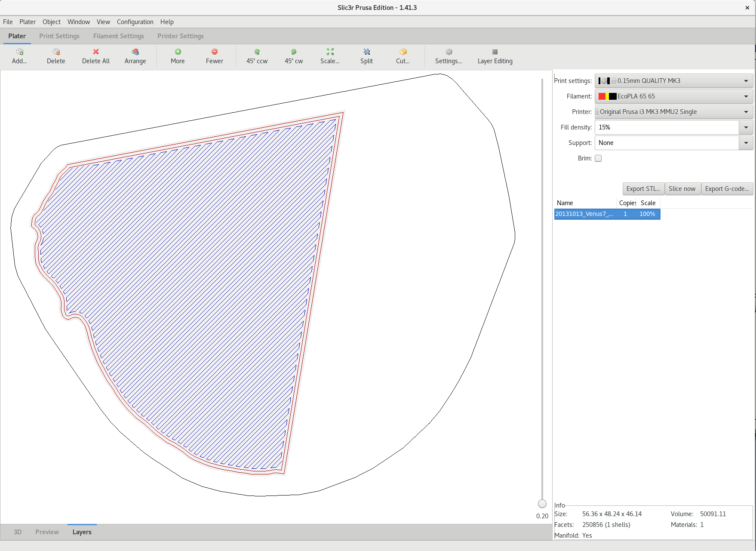Open the Help menu
Image resolution: width=756 pixels, height=551 pixels.
167,22
